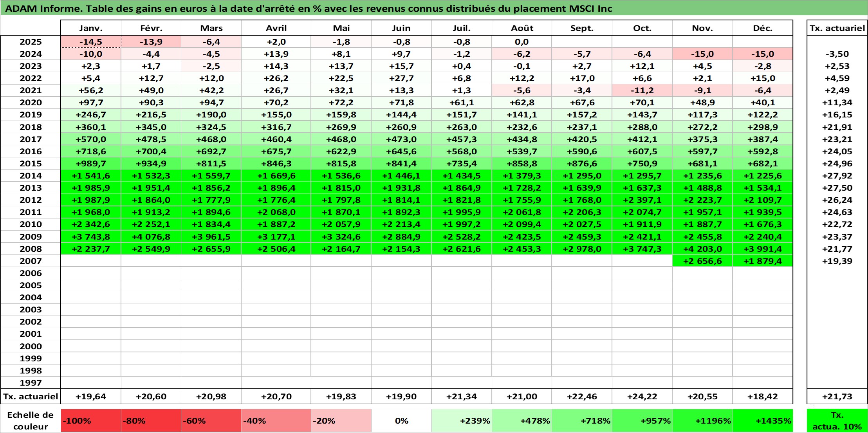Screen dimensions: 868x433
Task: Click the 'Tx. actua. 10%' green box
Action: pos(837,421)
